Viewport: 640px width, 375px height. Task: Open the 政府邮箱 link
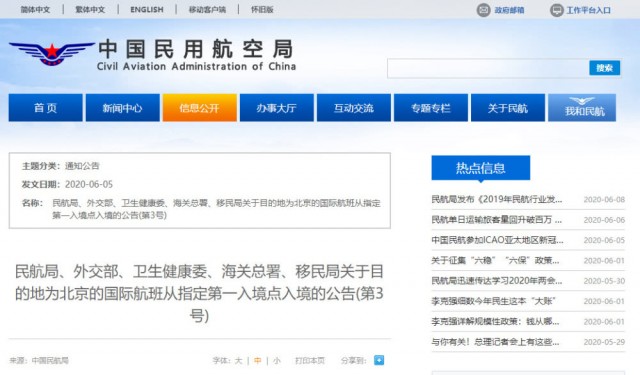pyautogui.click(x=509, y=10)
